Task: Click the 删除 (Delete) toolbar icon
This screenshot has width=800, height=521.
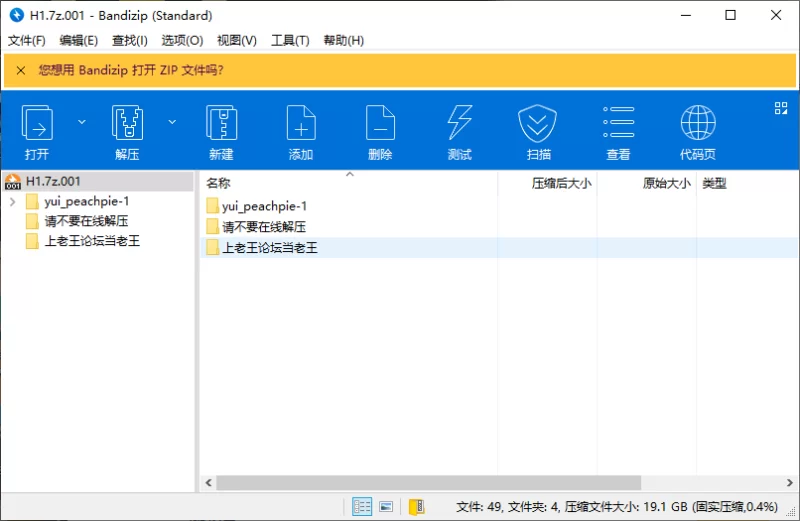Action: (380, 124)
